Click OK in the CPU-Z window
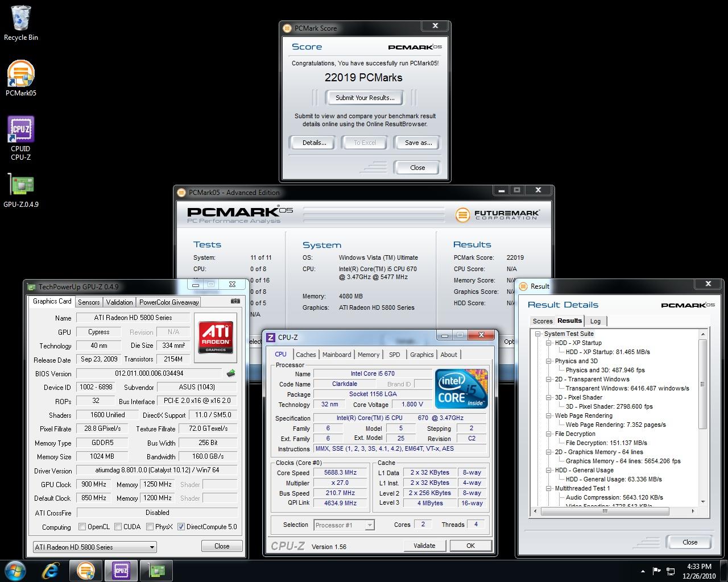Image resolution: width=728 pixels, height=582 pixels. tap(470, 546)
